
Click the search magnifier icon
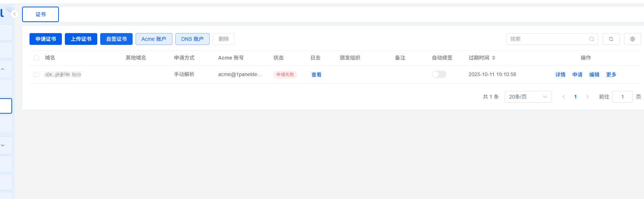coord(591,39)
